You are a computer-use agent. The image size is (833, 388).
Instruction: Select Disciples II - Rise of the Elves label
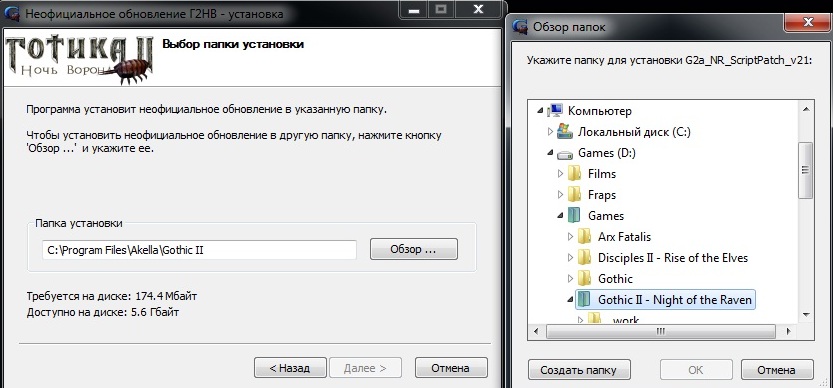pyautogui.click(x=673, y=257)
